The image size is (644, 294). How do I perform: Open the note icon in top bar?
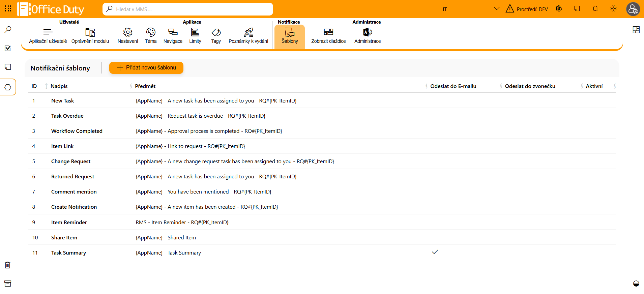(x=577, y=9)
